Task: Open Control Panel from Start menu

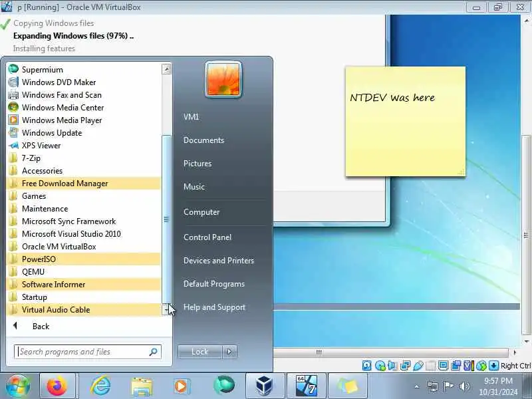Action: [x=207, y=237]
